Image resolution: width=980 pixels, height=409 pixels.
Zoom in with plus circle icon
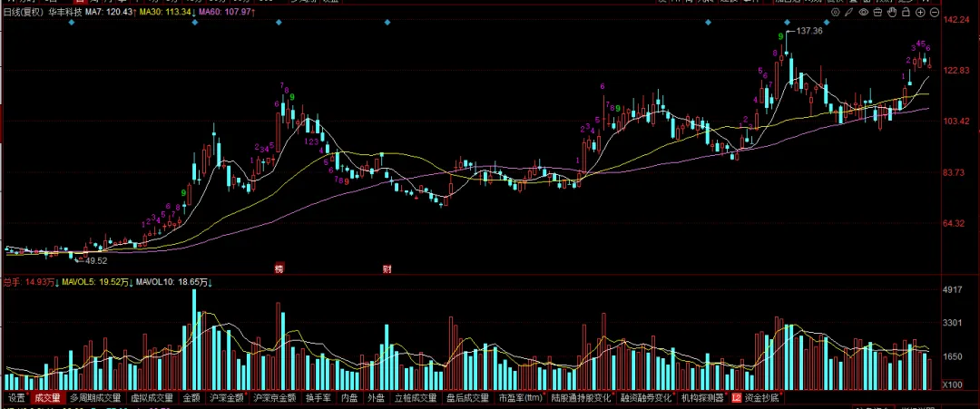coord(921,12)
